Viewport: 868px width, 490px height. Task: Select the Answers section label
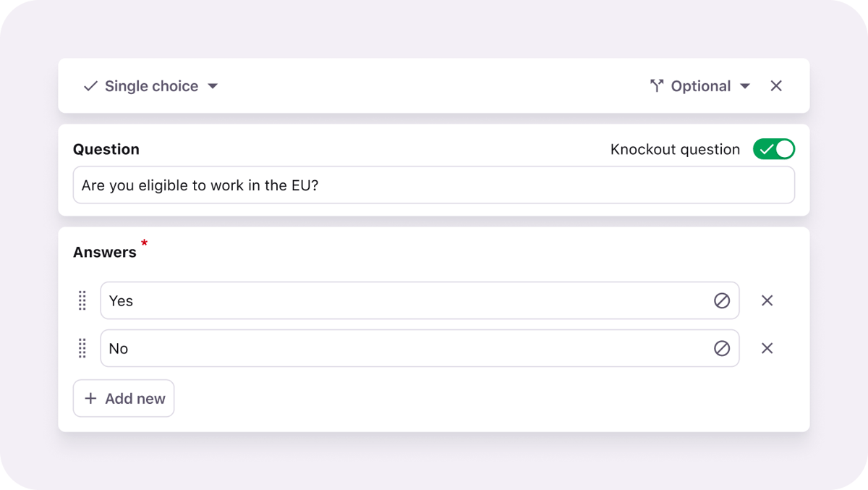[x=104, y=251]
